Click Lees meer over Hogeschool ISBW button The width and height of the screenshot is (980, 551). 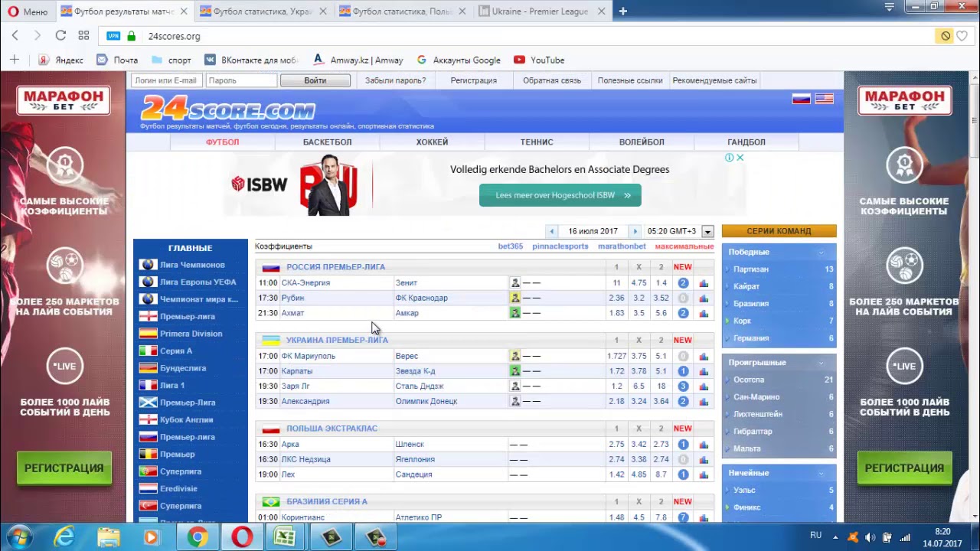[560, 195]
